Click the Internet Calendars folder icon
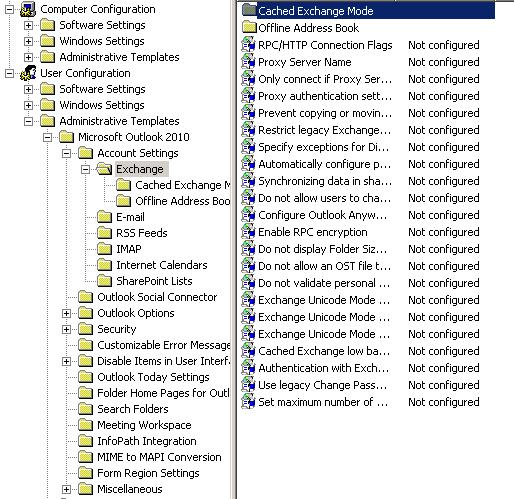 pyautogui.click(x=104, y=265)
